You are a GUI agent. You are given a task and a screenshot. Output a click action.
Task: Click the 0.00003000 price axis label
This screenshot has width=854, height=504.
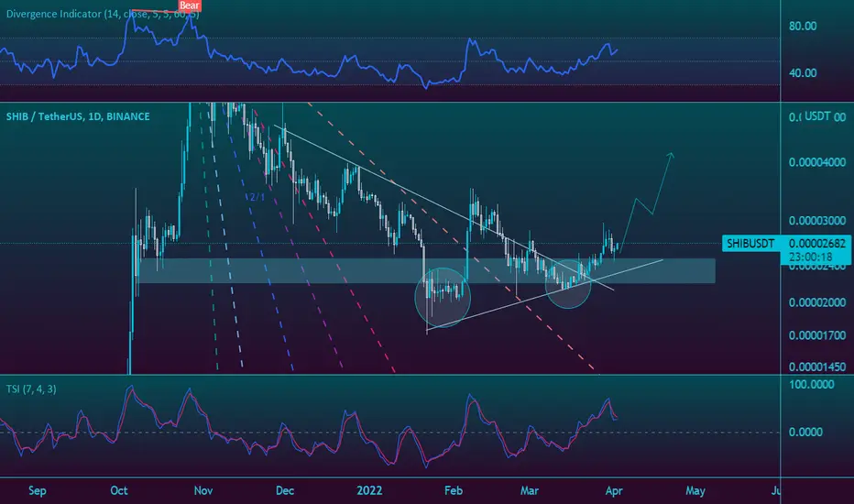(817, 221)
